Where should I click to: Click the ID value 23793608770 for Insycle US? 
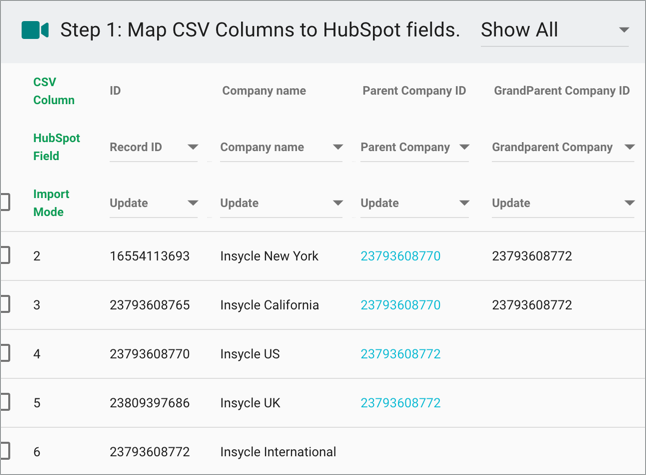[x=150, y=354]
